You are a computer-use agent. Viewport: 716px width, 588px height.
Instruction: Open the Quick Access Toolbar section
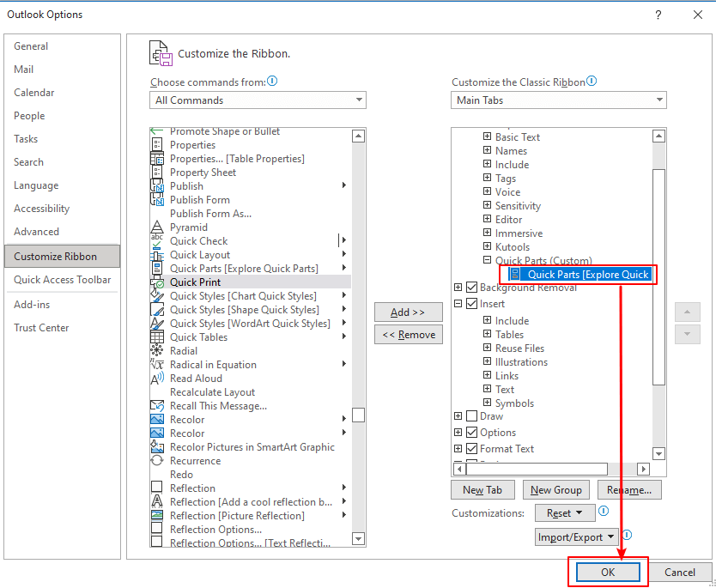(62, 280)
